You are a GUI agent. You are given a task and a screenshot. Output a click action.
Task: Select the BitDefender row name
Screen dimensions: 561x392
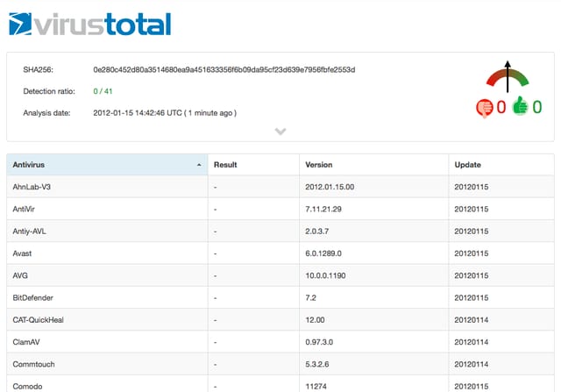33,298
